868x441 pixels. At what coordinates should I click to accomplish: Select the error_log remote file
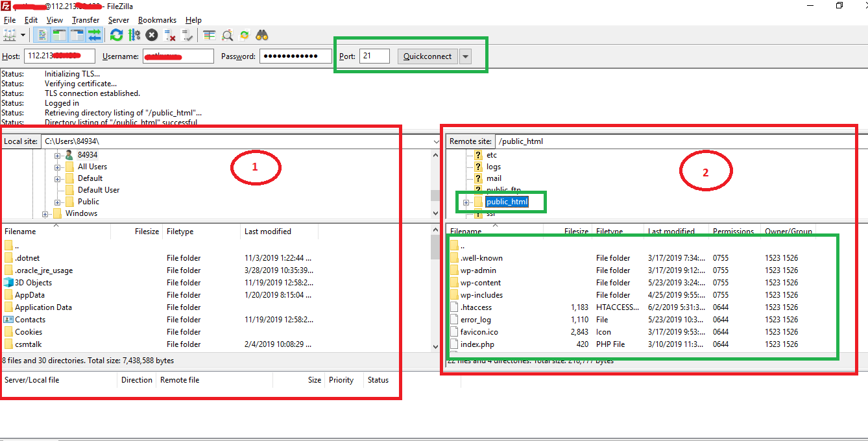(x=476, y=320)
